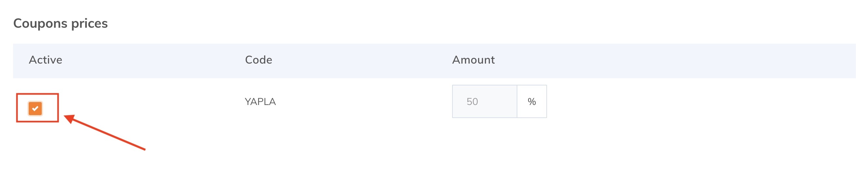Click the Coupons prices section heading
This screenshot has width=868, height=194.
pos(60,23)
